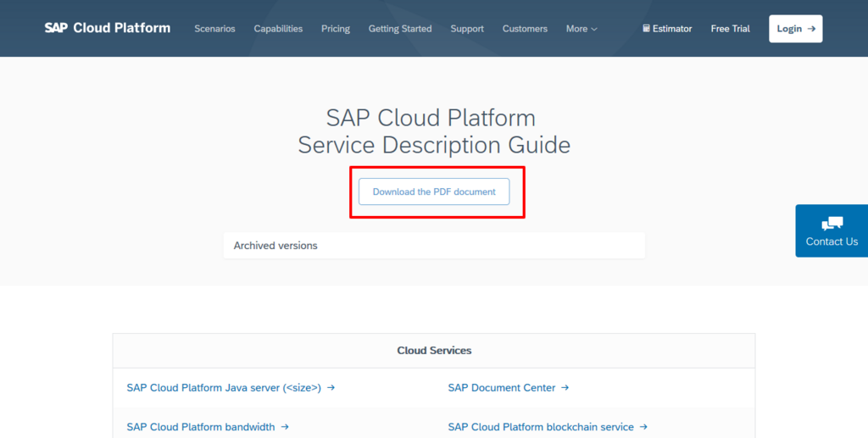Visit the Customers page

[525, 29]
